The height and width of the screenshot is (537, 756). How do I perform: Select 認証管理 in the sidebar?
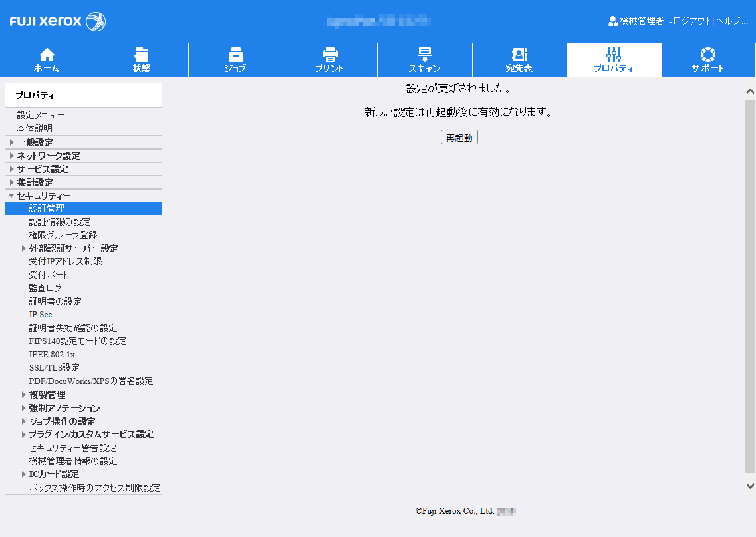47,208
